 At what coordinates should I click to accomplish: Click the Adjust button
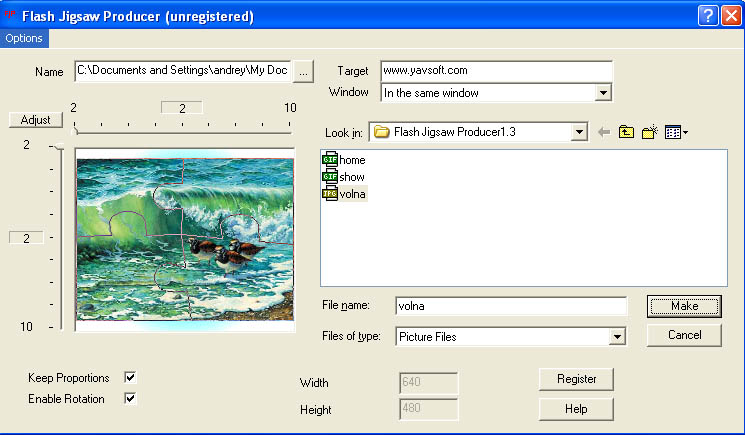(36, 120)
